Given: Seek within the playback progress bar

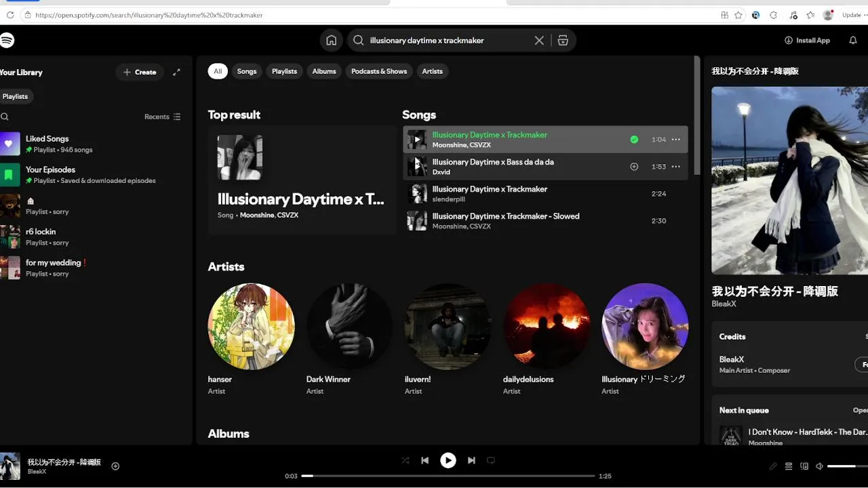Looking at the screenshot, I should click(x=448, y=476).
